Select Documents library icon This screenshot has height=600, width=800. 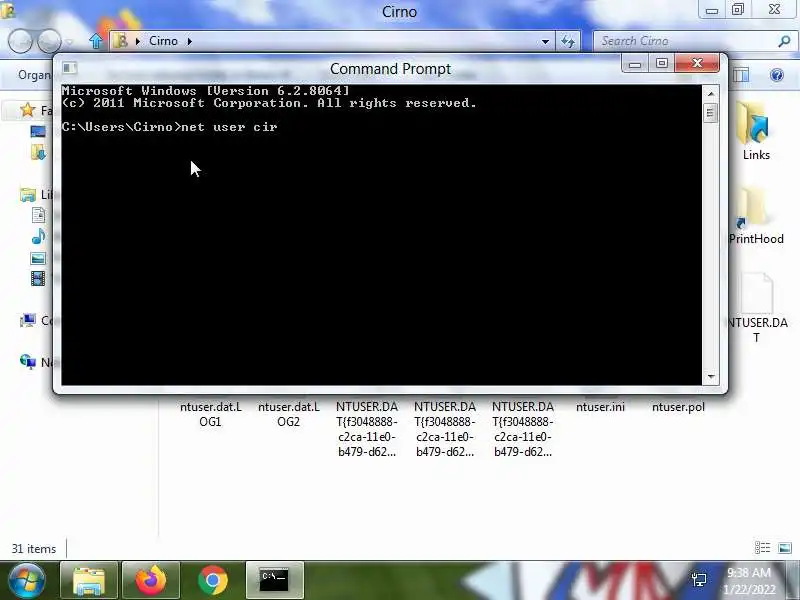tap(38, 215)
